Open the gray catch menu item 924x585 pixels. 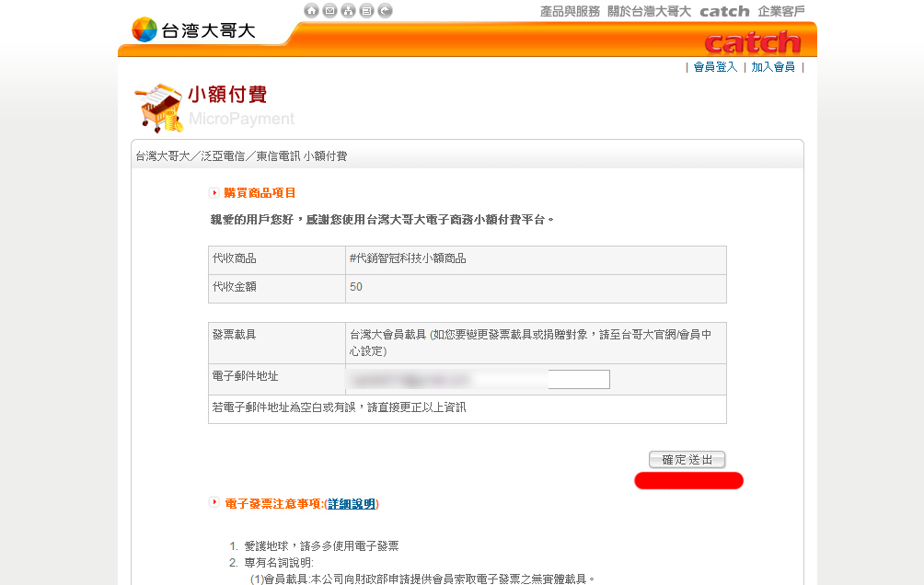pos(724,11)
